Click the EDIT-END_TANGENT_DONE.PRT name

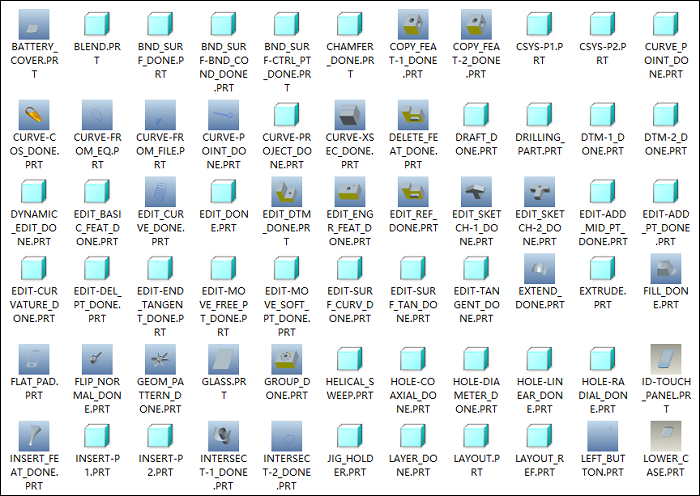click(160, 312)
